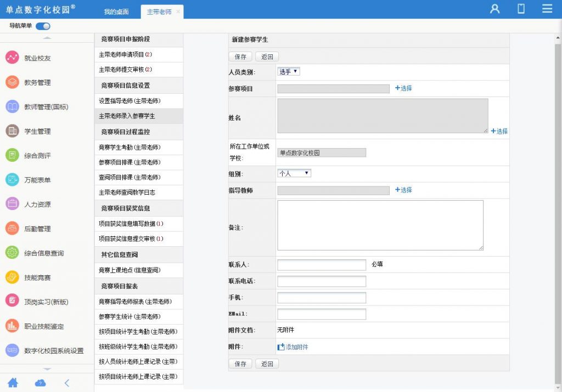Open 设置指导老师(主带老师) menu item

[139, 101]
